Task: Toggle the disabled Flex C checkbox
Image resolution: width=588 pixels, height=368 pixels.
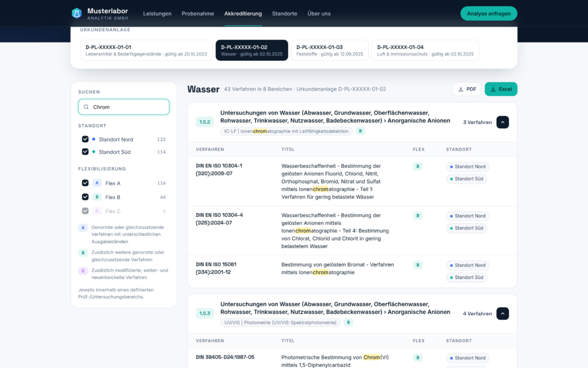Action: tap(85, 211)
